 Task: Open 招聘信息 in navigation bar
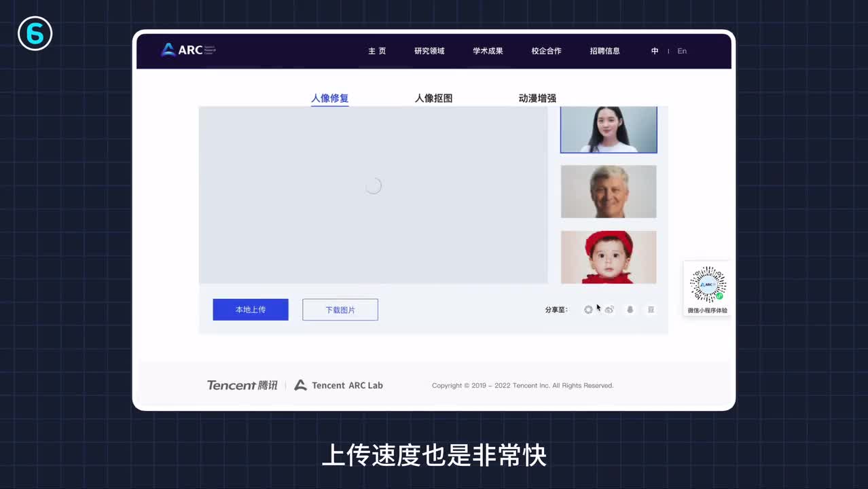coord(604,51)
